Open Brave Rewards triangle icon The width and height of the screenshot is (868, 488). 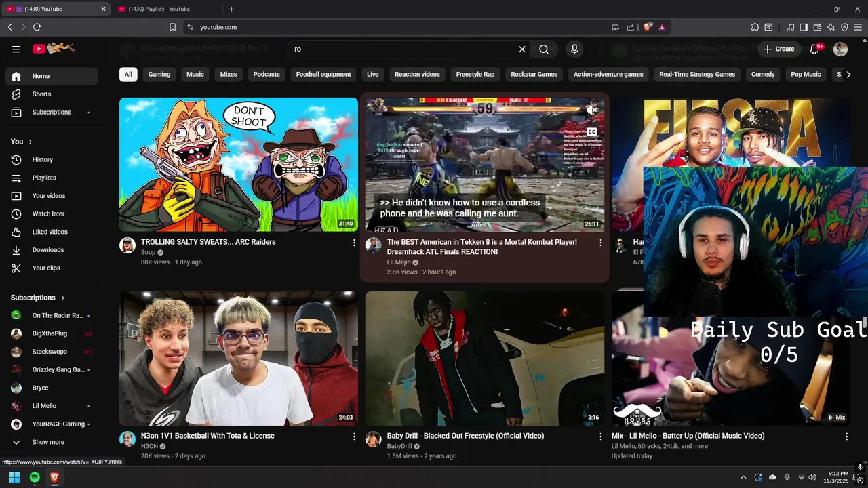pos(661,27)
